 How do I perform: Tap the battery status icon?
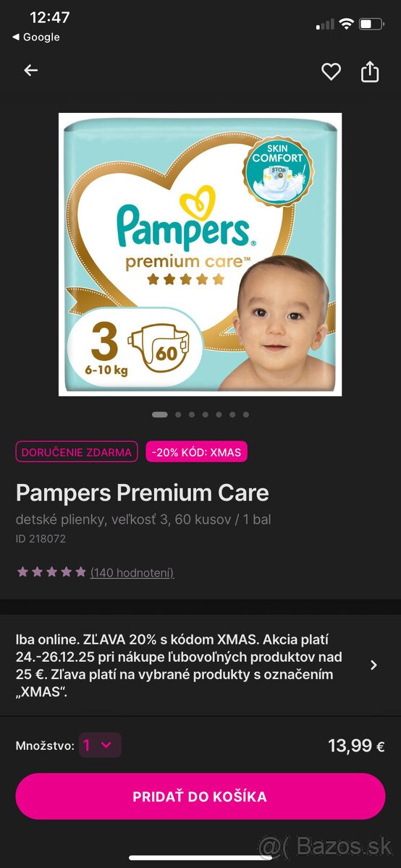pyautogui.click(x=371, y=24)
